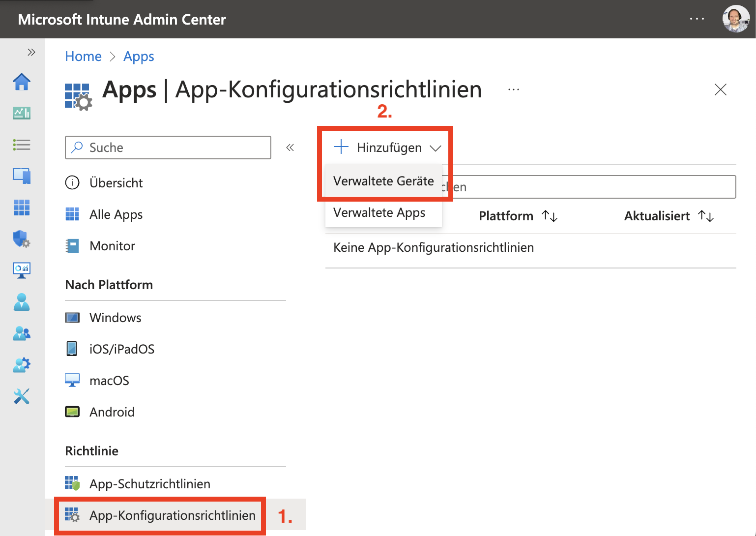Open the Tenant administration icon in the sidebar
Screen dimensions: 756x536
click(22, 365)
